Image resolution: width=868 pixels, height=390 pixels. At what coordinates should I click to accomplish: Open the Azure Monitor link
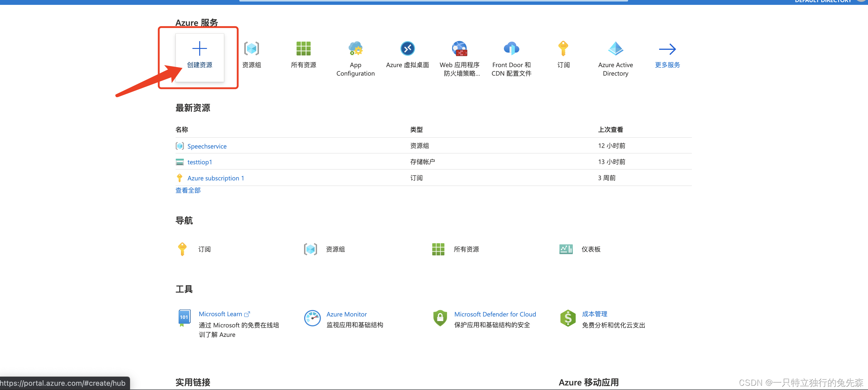(347, 314)
